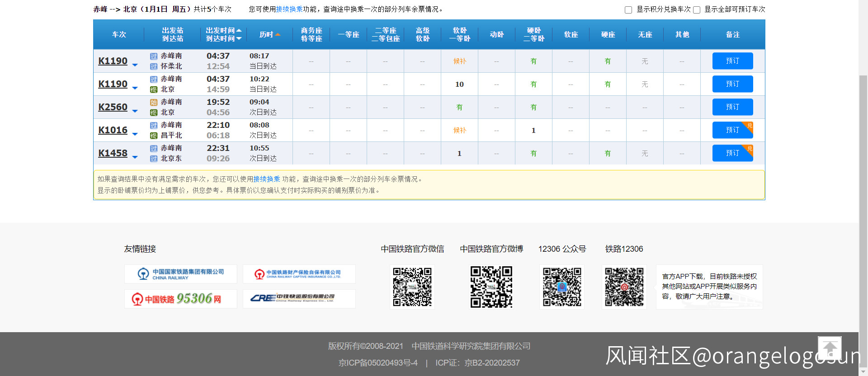
Task: Click the 12306 public account QR code
Action: (x=562, y=287)
